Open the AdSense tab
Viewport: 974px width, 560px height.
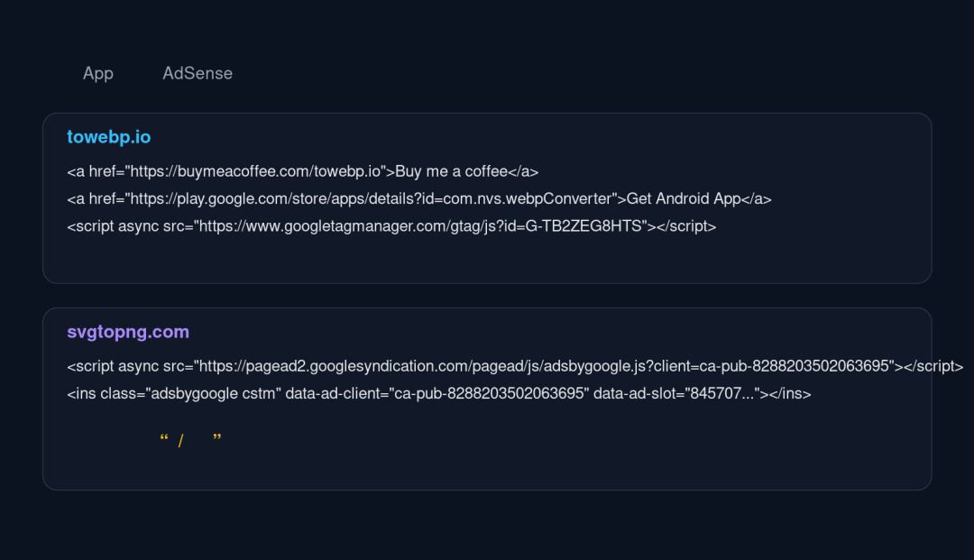(x=198, y=73)
